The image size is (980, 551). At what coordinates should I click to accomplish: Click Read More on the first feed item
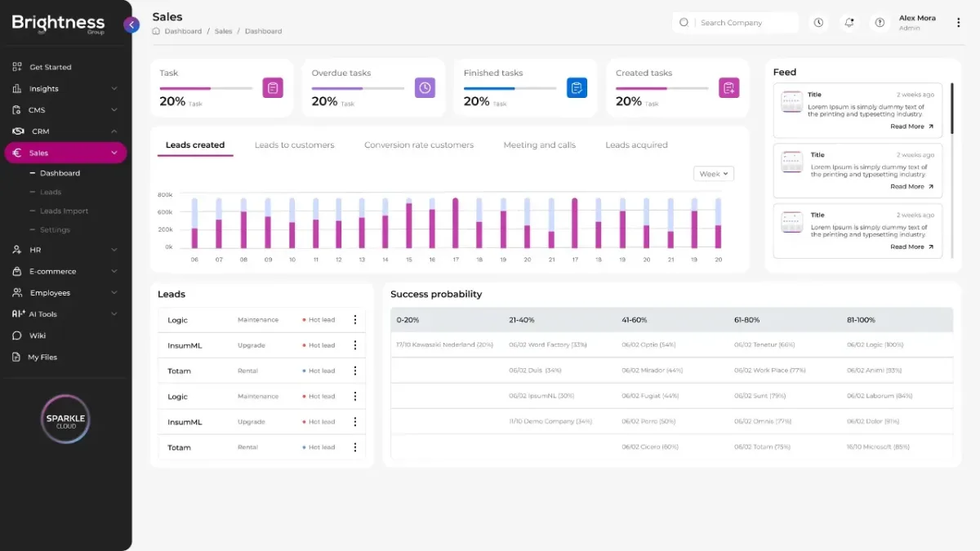coord(911,127)
